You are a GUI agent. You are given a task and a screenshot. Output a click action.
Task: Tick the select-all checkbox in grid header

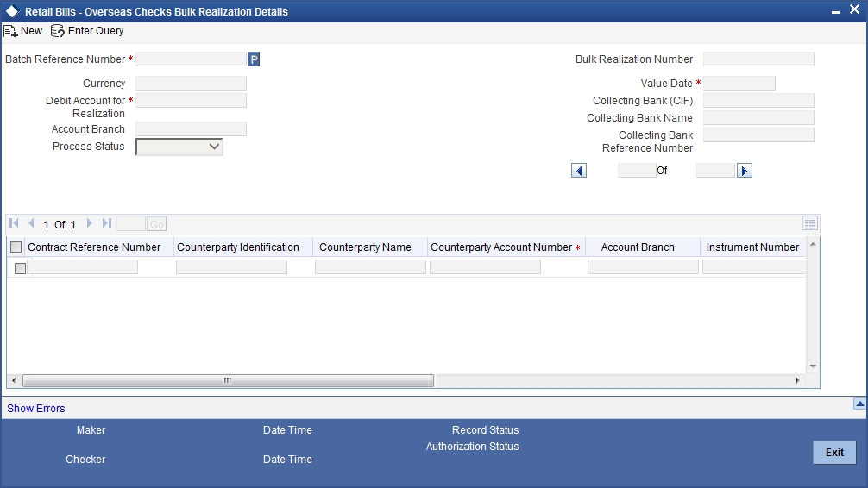(x=16, y=247)
